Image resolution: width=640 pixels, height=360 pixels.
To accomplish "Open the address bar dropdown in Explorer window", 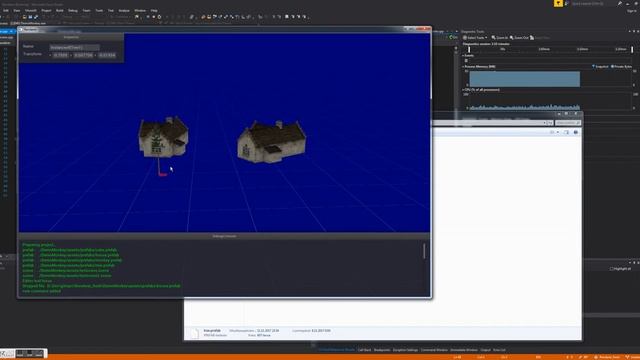I will tap(544, 123).
